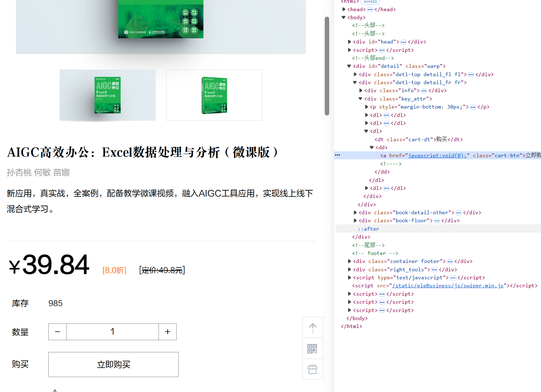Collapse the key_attr div node
The height and width of the screenshot is (392, 541).
[360, 99]
